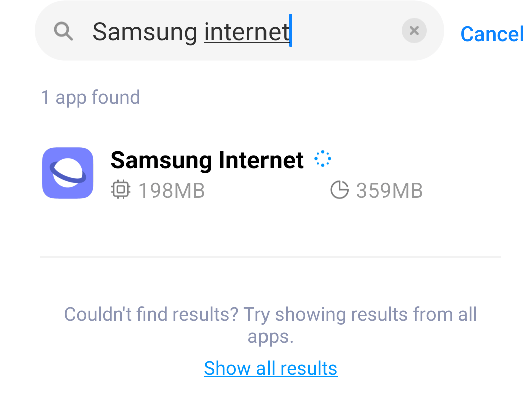531x420 pixels.
Task: Focus the search input field
Action: pyautogui.click(x=341, y=31)
